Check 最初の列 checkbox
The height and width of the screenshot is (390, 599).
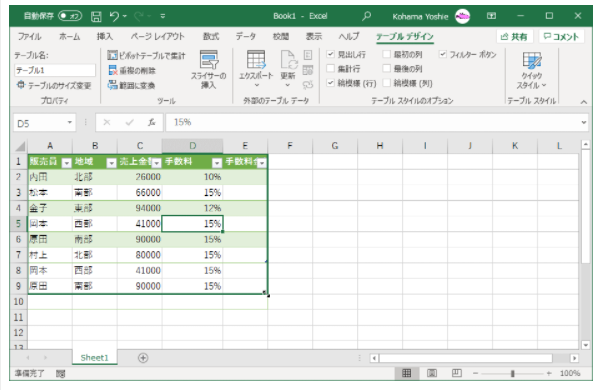[x=387, y=54]
